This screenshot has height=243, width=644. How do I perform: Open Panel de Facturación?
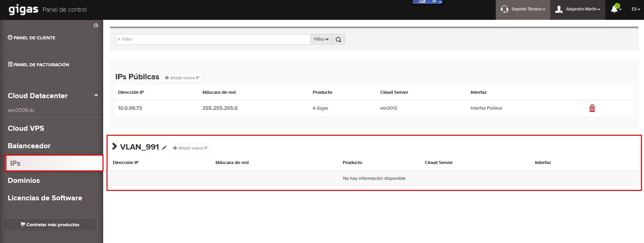38,65
